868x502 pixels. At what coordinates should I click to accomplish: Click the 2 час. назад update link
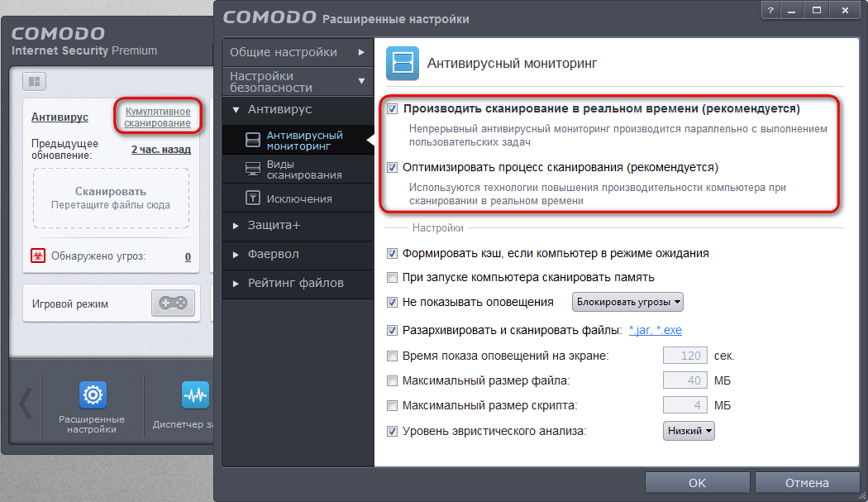click(x=161, y=149)
